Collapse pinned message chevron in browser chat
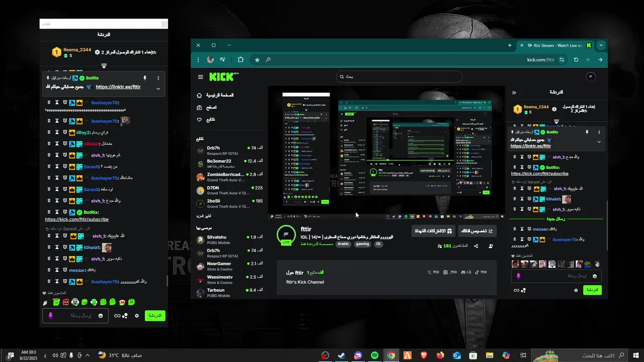The image size is (644, 362). [x=599, y=142]
